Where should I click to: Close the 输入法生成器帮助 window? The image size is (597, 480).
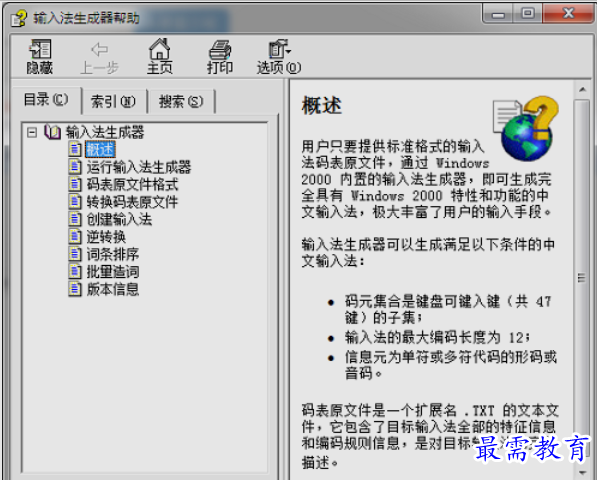[568, 14]
